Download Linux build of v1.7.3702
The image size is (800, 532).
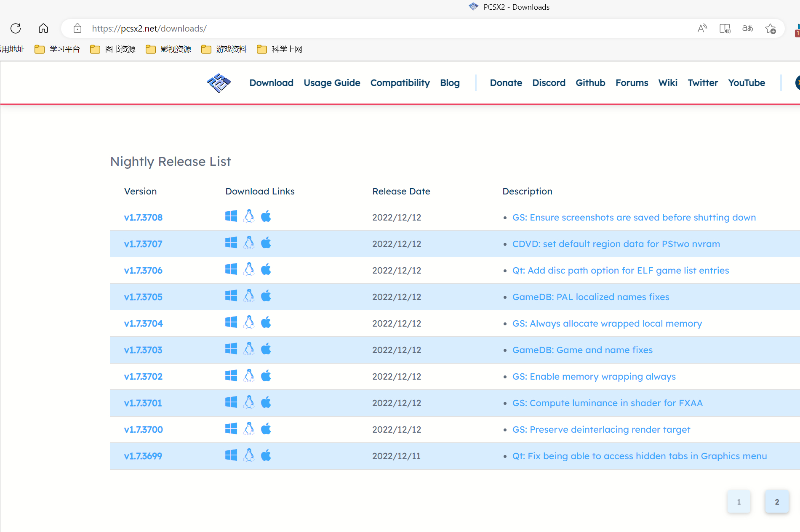tap(249, 375)
